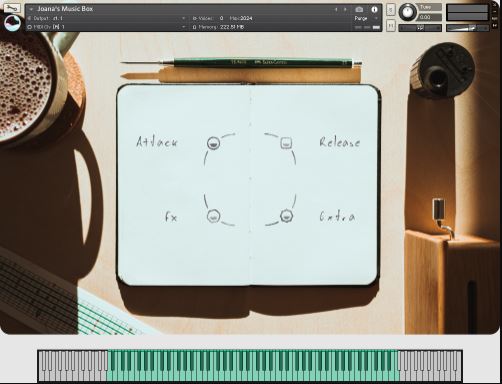Toggle the Release knob control
Screen dimensions: 502x384
coord(286,143)
